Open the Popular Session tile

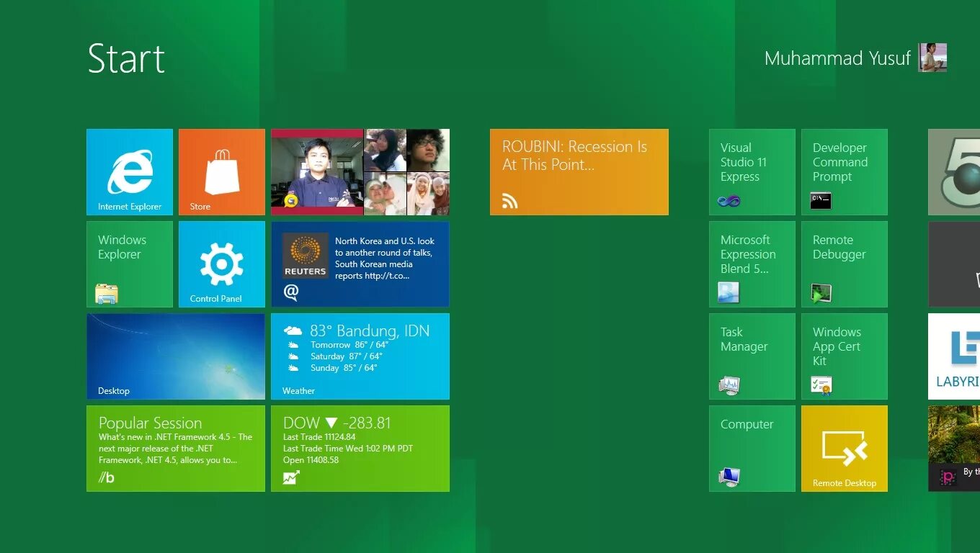[x=176, y=449]
